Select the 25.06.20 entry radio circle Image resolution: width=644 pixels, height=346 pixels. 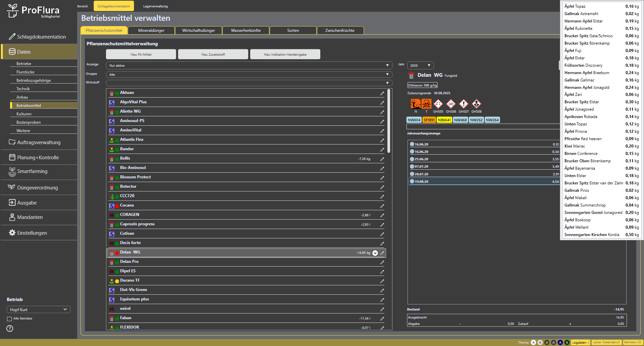tap(412, 159)
